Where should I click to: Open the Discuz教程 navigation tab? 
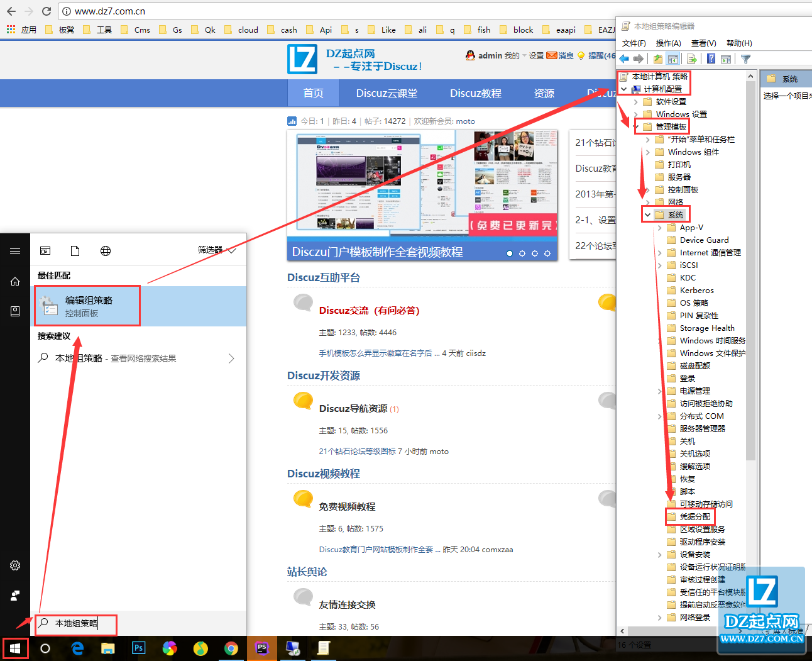point(476,93)
